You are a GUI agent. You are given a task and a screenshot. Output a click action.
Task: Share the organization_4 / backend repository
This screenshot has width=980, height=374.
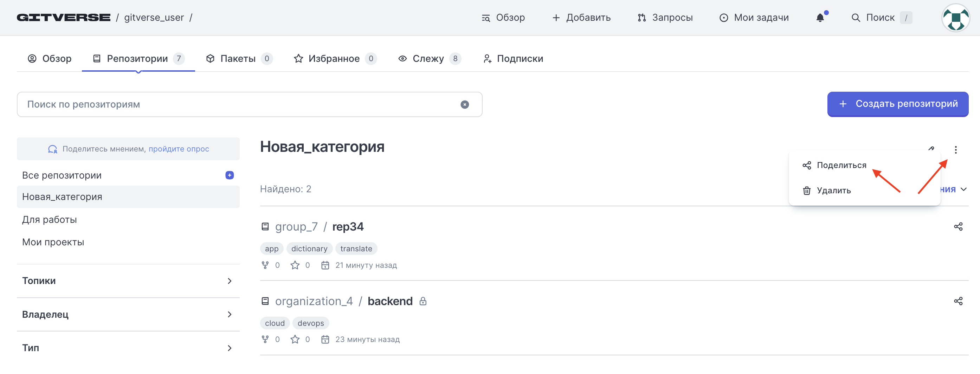958,301
